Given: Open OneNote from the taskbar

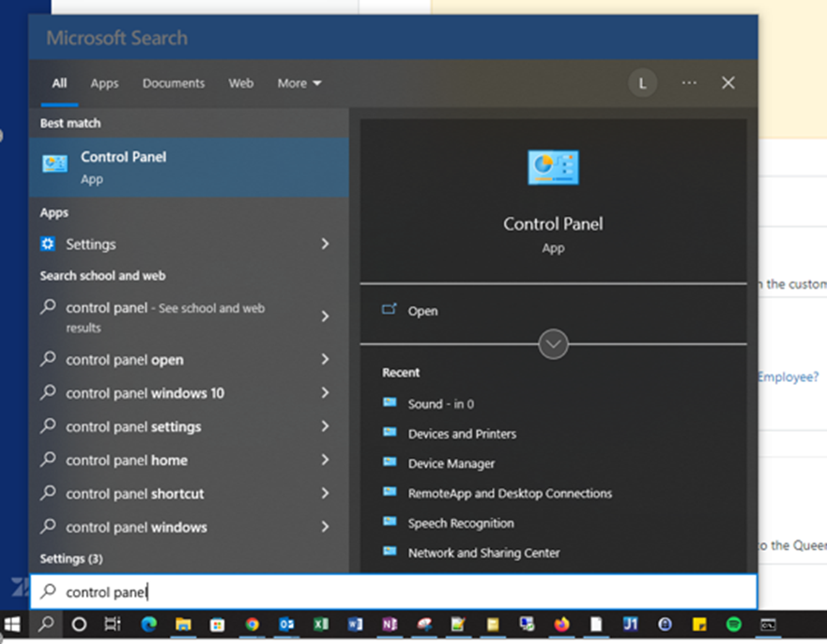Looking at the screenshot, I should (390, 624).
